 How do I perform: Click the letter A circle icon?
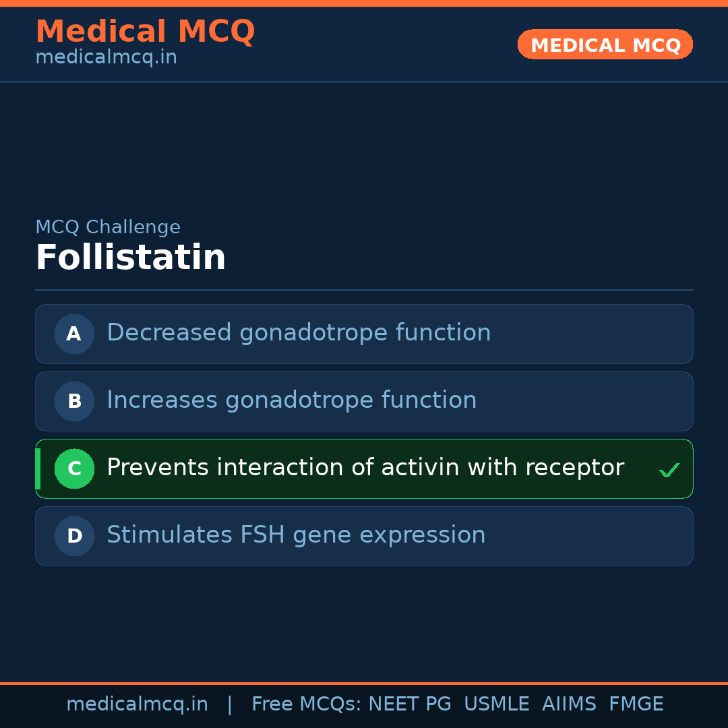coord(74,334)
